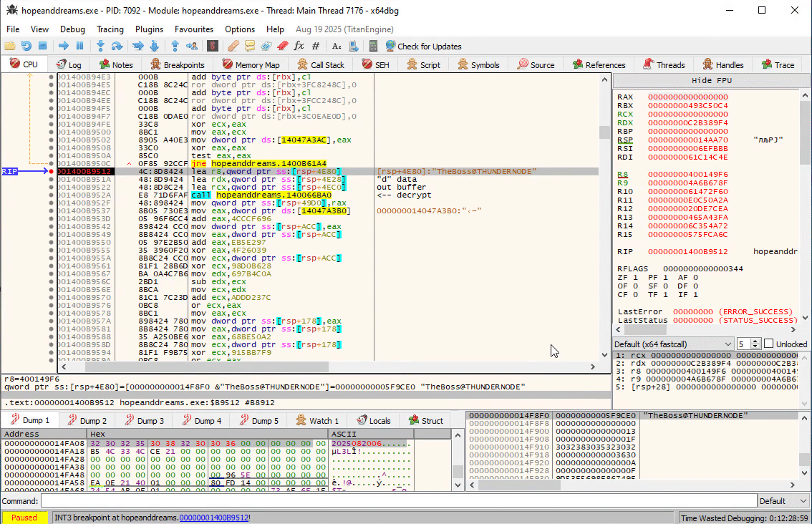
Task: Toggle the Unlocked checkbox
Action: [768, 344]
